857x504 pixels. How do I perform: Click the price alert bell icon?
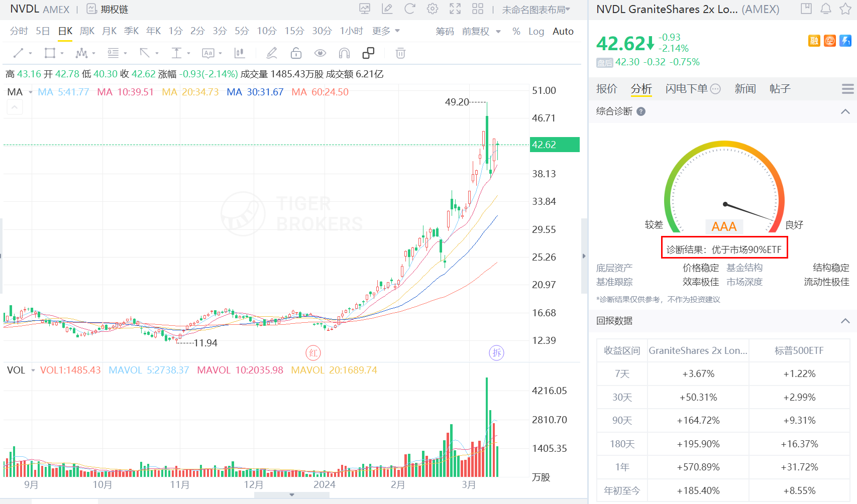[x=826, y=9]
